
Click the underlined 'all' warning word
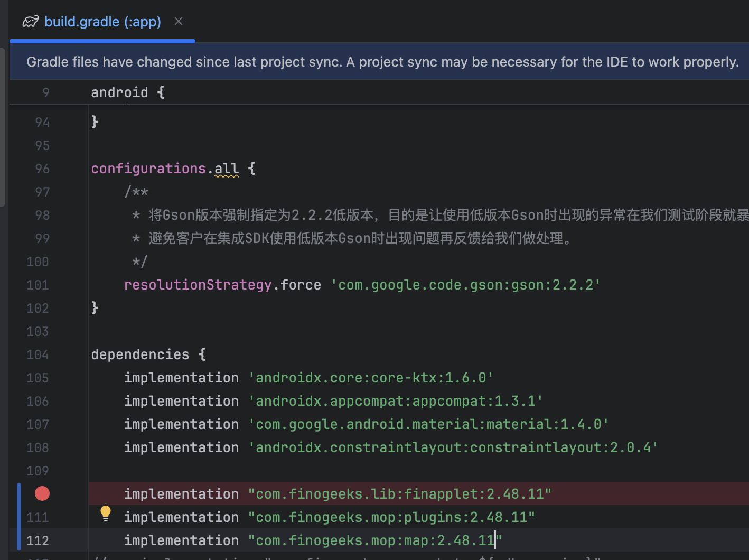tap(227, 169)
